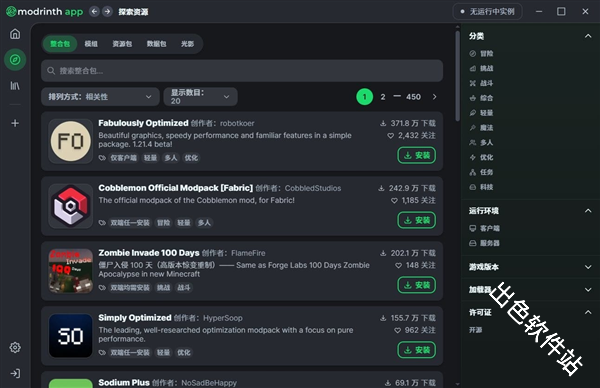The image size is (600, 388).
Task: Open Sodium Plus title link
Action: pos(124,383)
